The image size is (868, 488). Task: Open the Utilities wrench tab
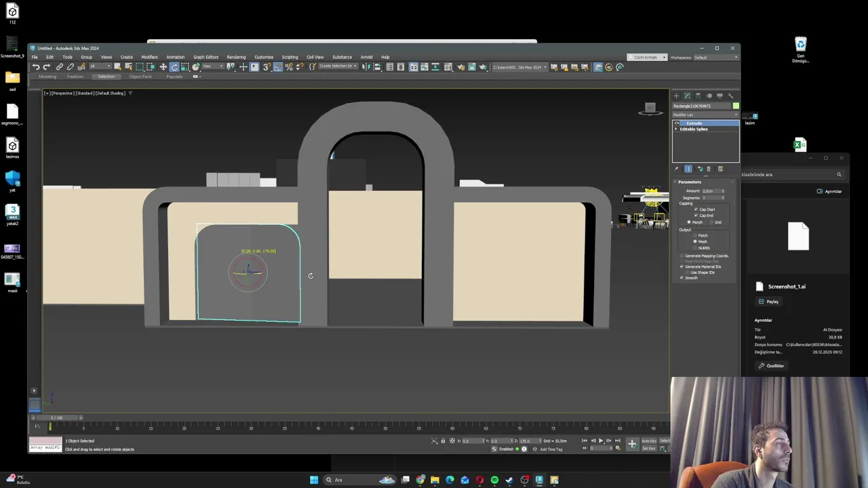pyautogui.click(x=730, y=96)
